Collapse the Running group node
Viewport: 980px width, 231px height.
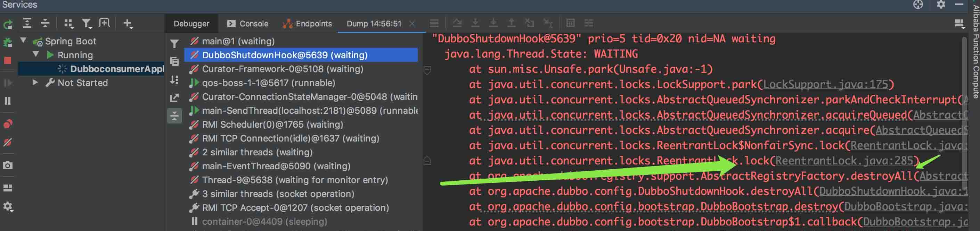tap(36, 54)
